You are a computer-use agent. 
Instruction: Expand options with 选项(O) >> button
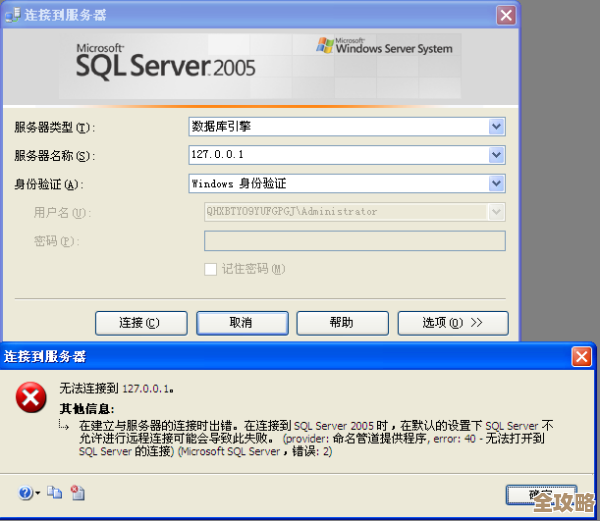453,323
